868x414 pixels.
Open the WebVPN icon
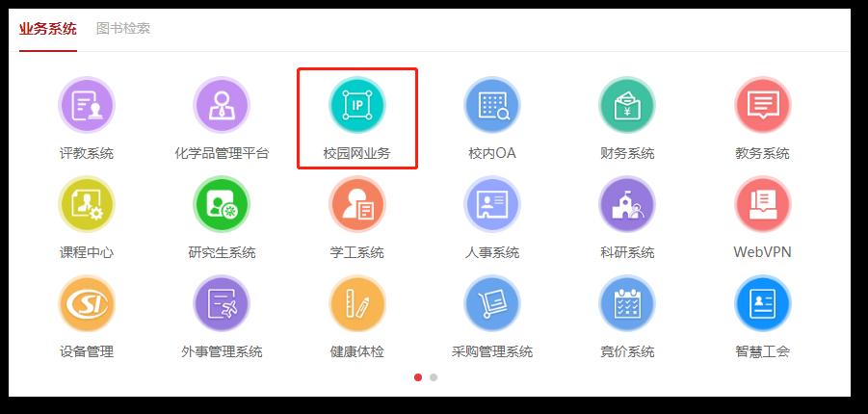click(x=762, y=204)
